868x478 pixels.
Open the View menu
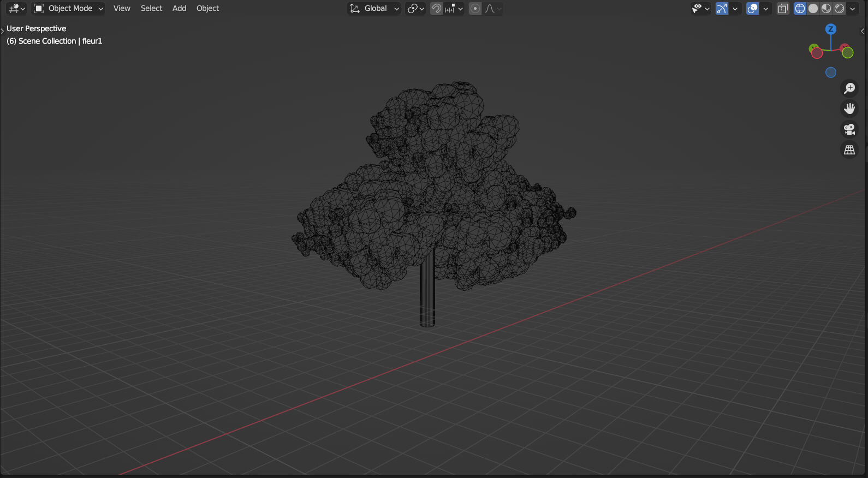122,8
